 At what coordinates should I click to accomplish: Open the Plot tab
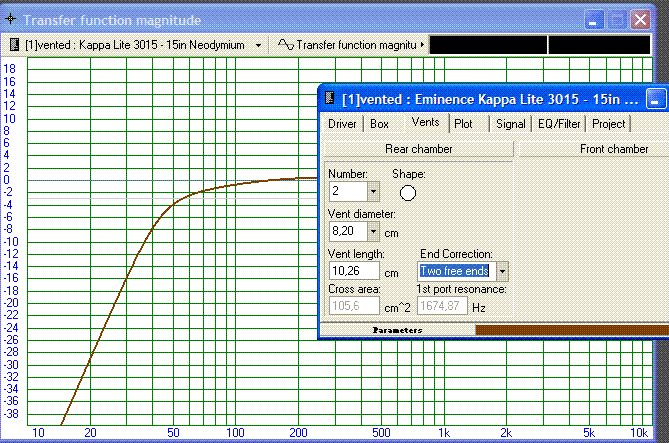463,124
